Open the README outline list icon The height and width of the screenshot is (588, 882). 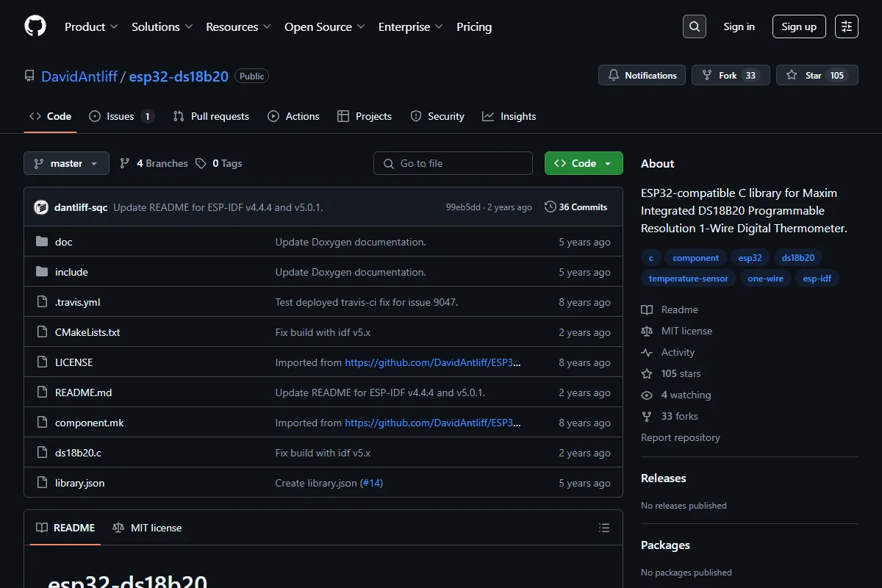tap(604, 528)
